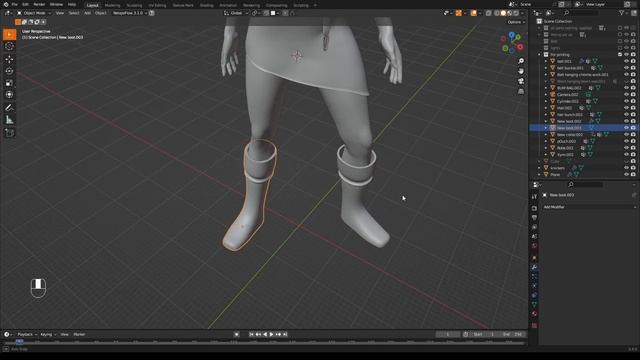Jump to timeline start button

click(x=251, y=334)
